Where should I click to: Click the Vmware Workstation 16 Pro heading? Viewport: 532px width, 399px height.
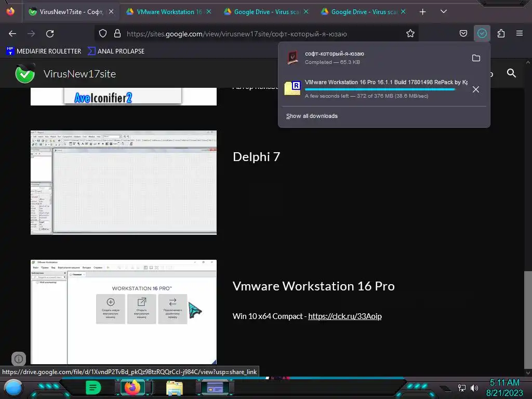tap(313, 286)
